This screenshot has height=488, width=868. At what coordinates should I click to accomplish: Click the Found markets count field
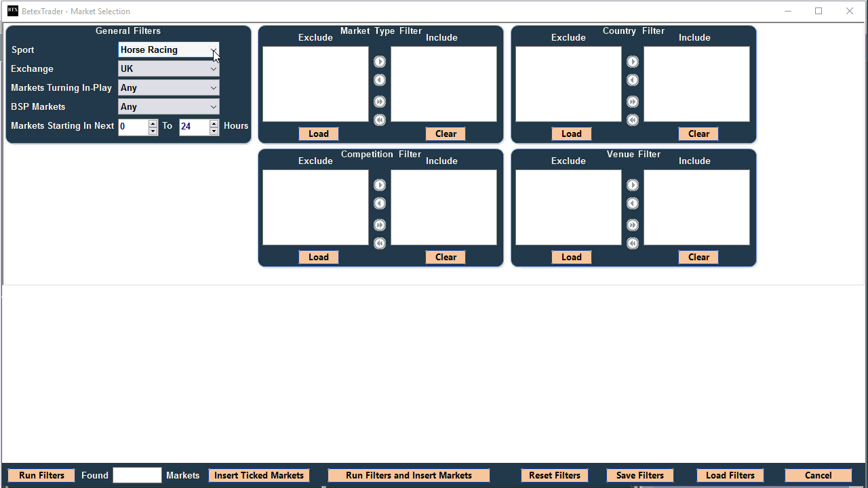(137, 475)
